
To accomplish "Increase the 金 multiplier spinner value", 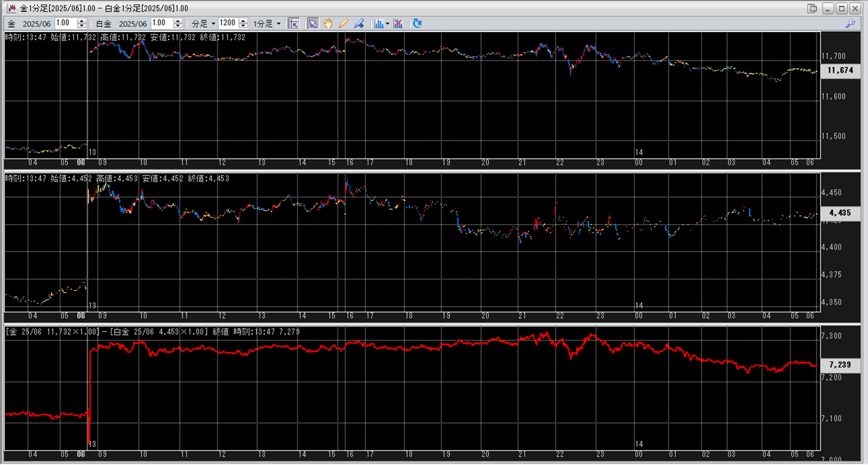I will tap(82, 21).
